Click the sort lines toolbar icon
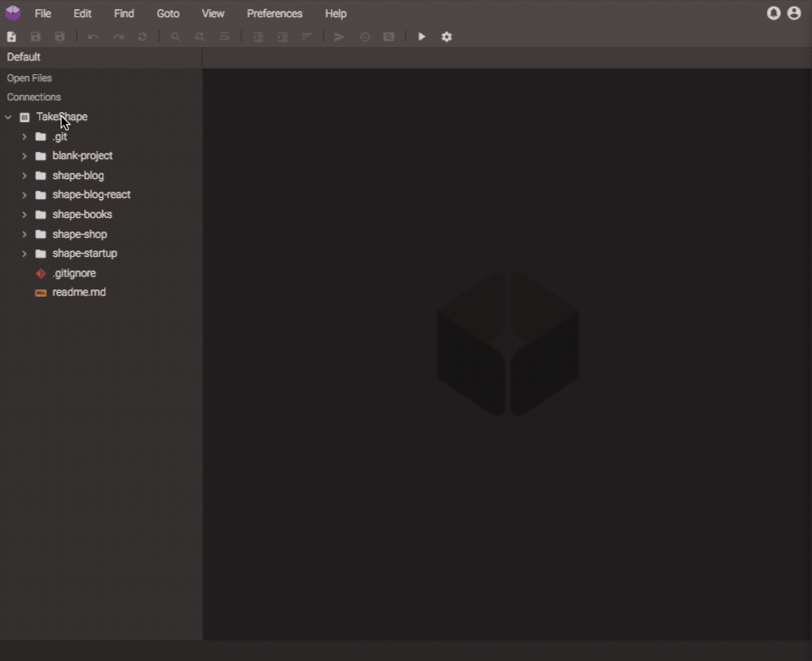The width and height of the screenshot is (812, 661). (x=307, y=37)
